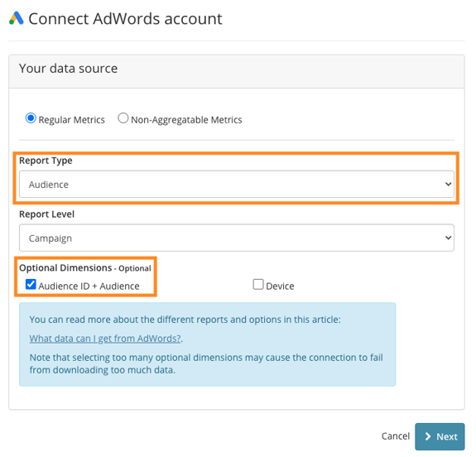Click the Report Type dropdown arrow
The height and width of the screenshot is (457, 476).
point(448,185)
